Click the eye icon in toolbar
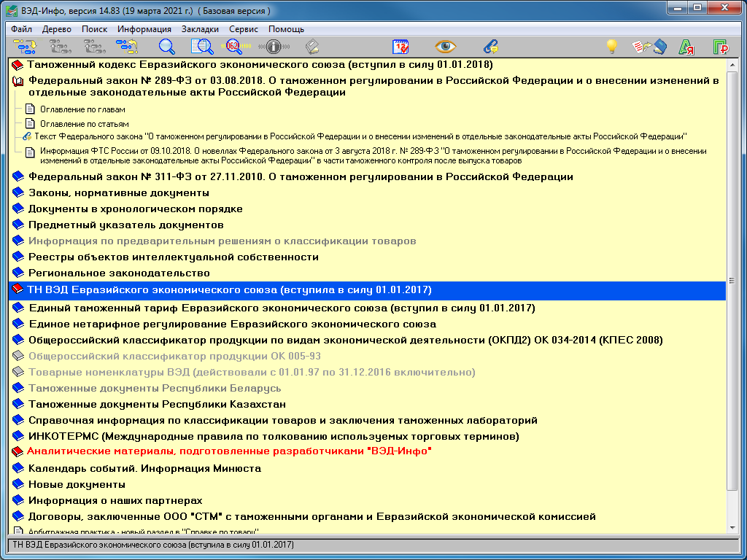Viewport: 747px width, 560px height. pyautogui.click(x=444, y=47)
